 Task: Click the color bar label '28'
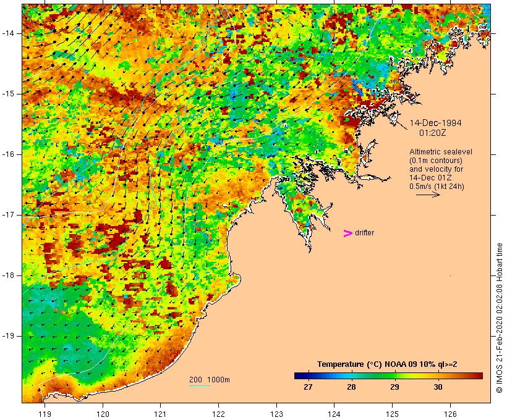(351, 387)
